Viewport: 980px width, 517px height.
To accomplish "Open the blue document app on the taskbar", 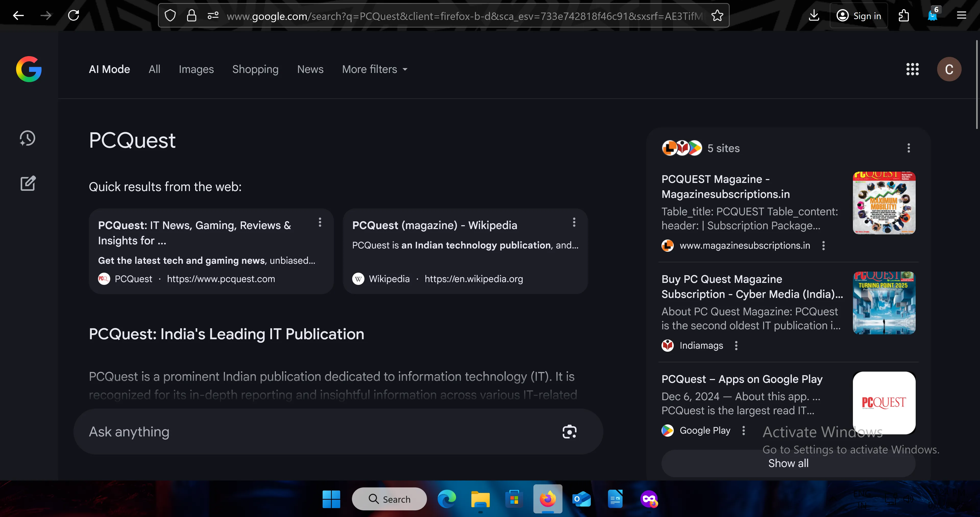I will click(x=615, y=499).
